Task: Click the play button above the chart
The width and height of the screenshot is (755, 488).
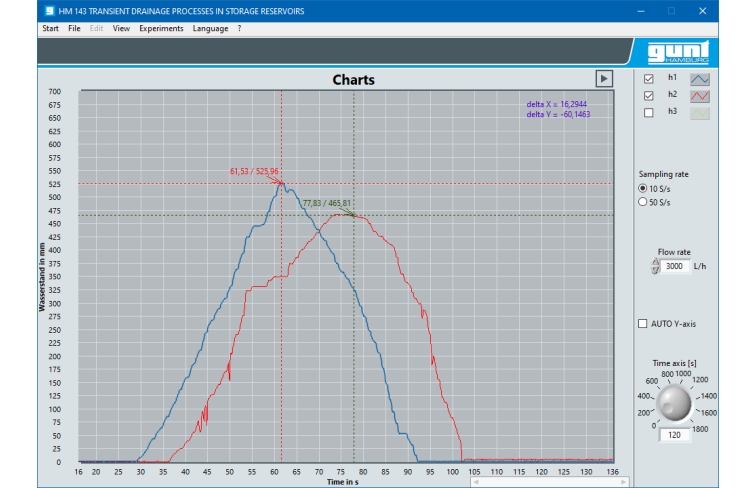Action: pyautogui.click(x=604, y=79)
